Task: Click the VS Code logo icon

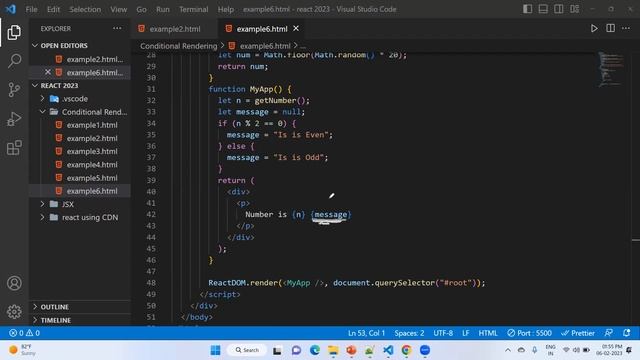Action: pos(11,9)
